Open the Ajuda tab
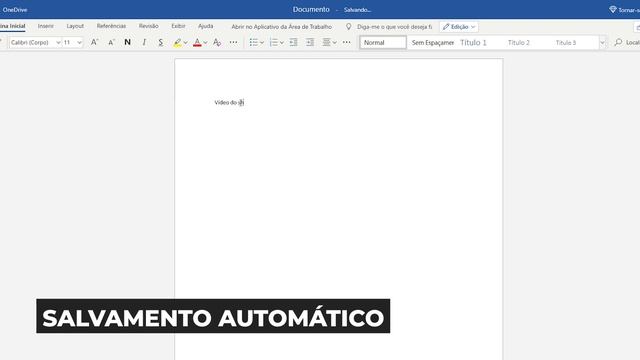Screen dimensions: 640x360 pos(206,26)
